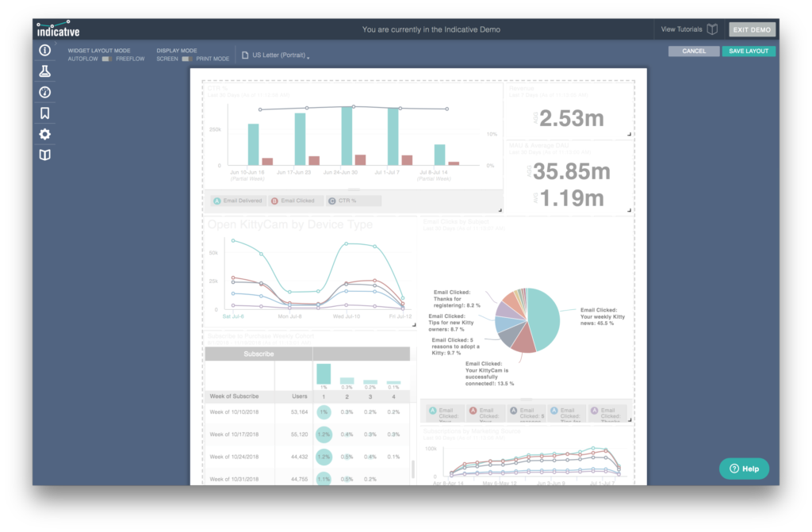
Task: Select the Email Clicked legend item
Action: [x=293, y=201]
